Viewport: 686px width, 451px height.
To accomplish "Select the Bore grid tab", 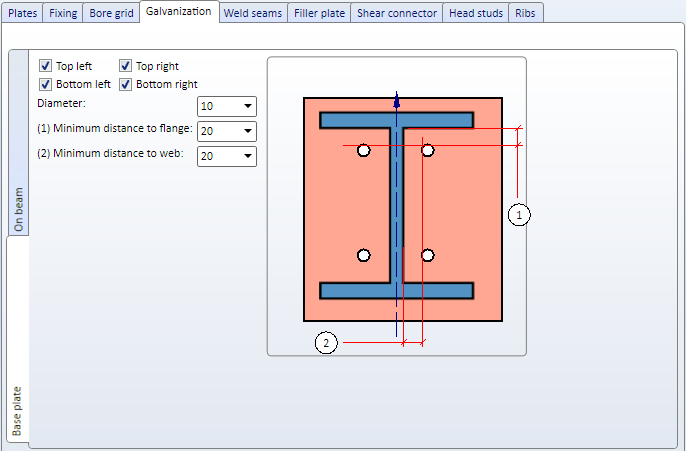I will 111,13.
